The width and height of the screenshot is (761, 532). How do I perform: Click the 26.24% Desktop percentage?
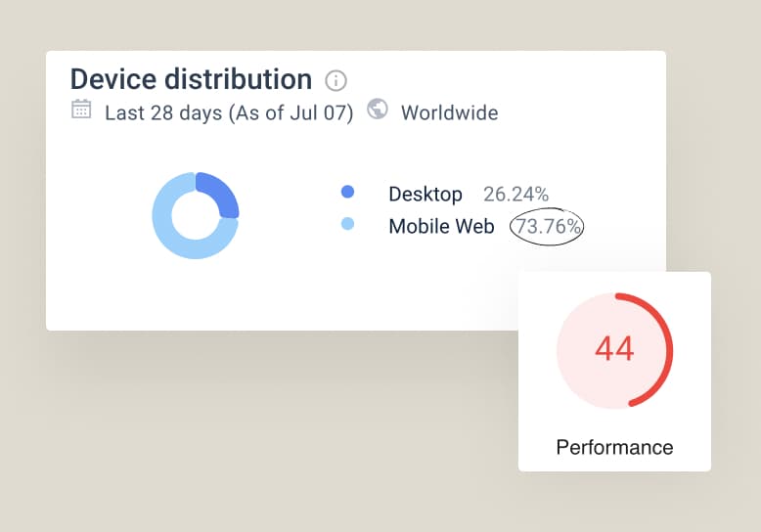tap(515, 194)
